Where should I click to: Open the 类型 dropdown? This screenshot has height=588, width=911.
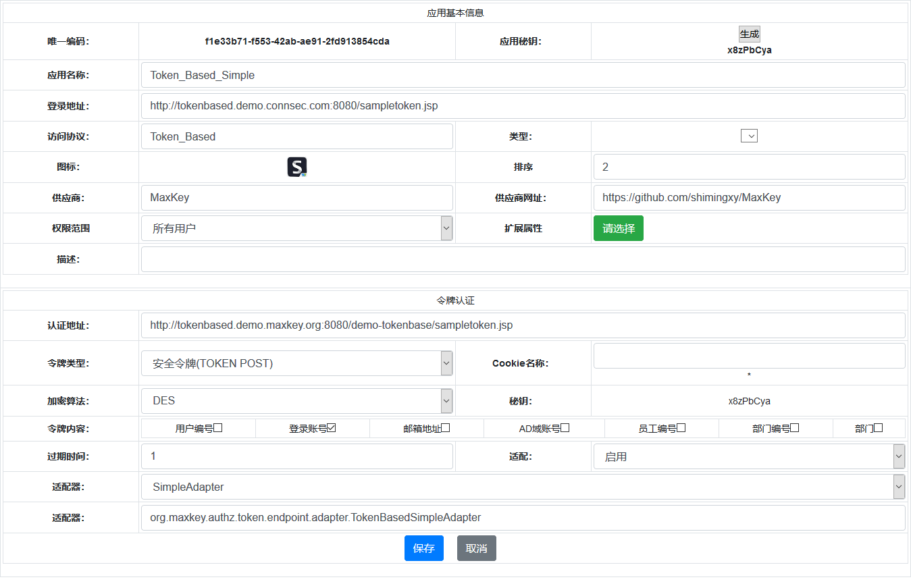pos(749,136)
